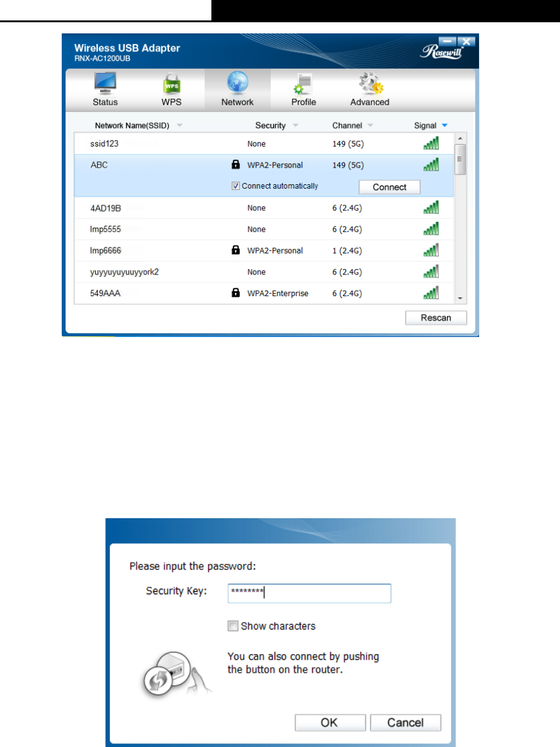Switch to the Advanced tab label
560x747 pixels.
(370, 102)
